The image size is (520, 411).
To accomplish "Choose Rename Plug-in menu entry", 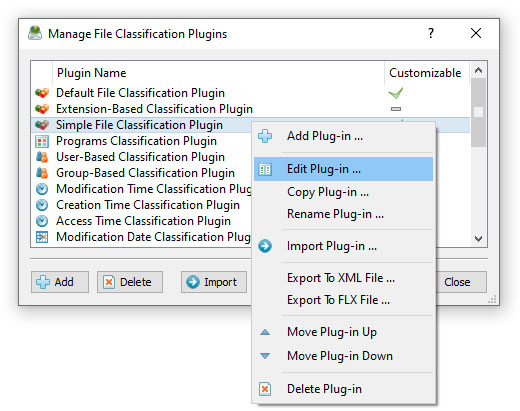I will click(x=335, y=214).
